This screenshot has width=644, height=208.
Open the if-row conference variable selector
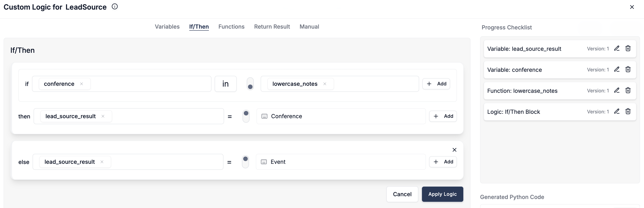[150, 84]
